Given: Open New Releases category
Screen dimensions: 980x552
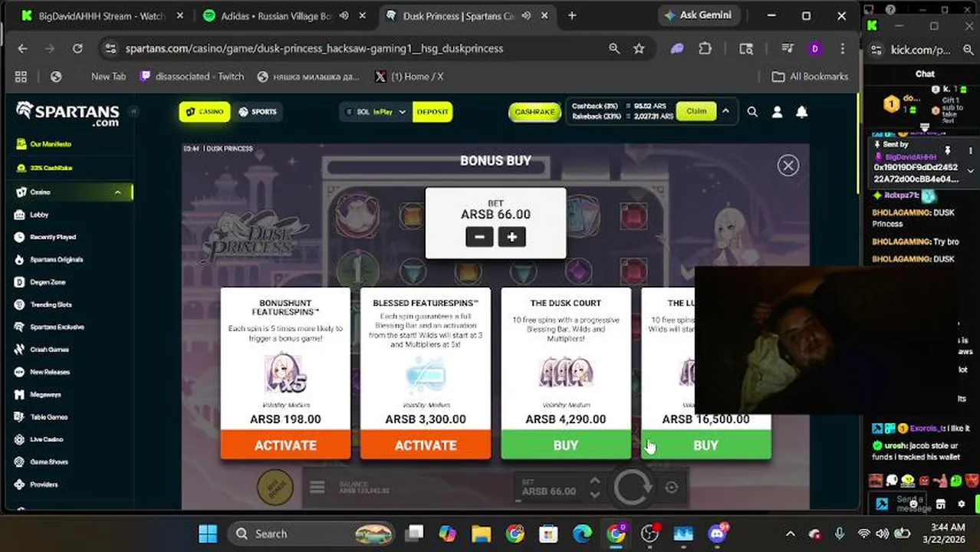Looking at the screenshot, I should coord(49,372).
